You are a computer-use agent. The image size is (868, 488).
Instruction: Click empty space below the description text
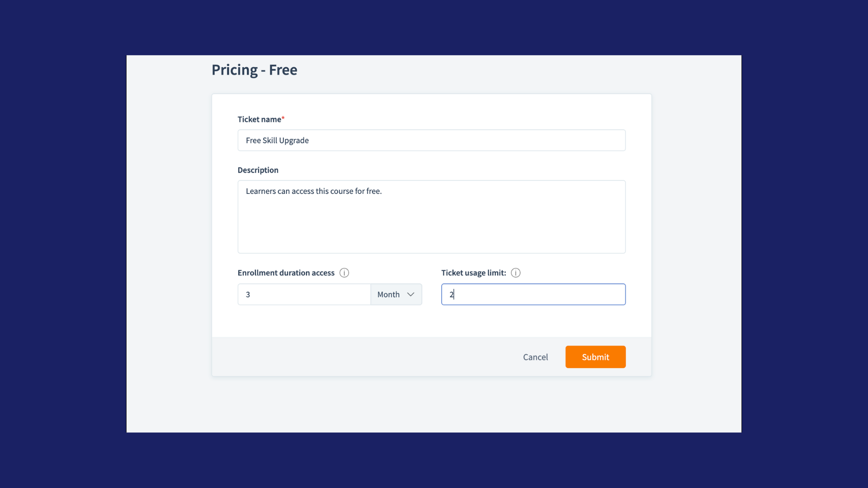tap(431, 226)
